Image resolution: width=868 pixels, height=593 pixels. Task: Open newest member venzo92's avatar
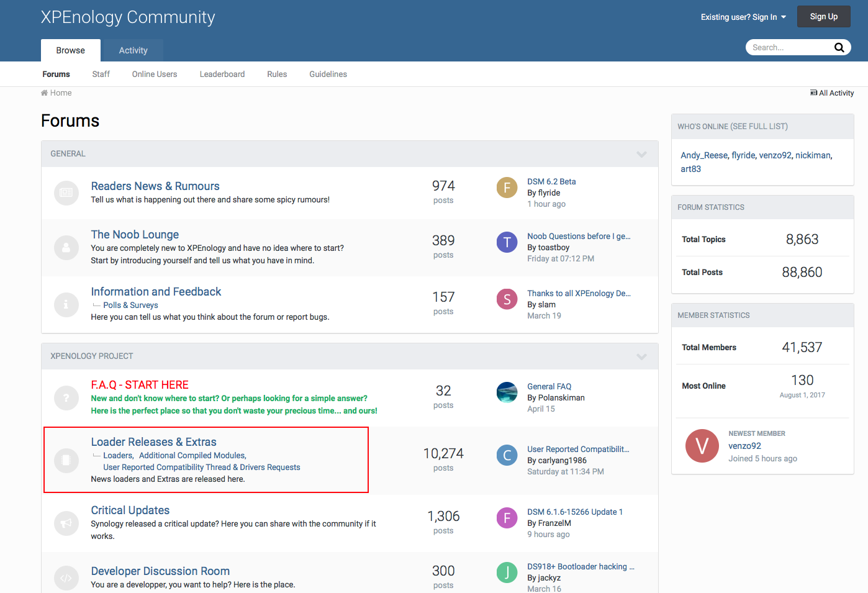point(702,446)
